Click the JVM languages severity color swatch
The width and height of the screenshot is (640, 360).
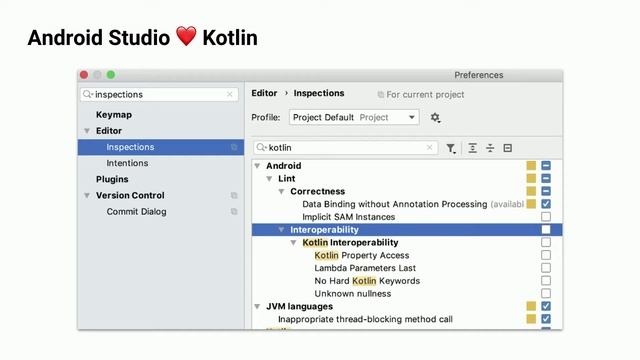531,306
